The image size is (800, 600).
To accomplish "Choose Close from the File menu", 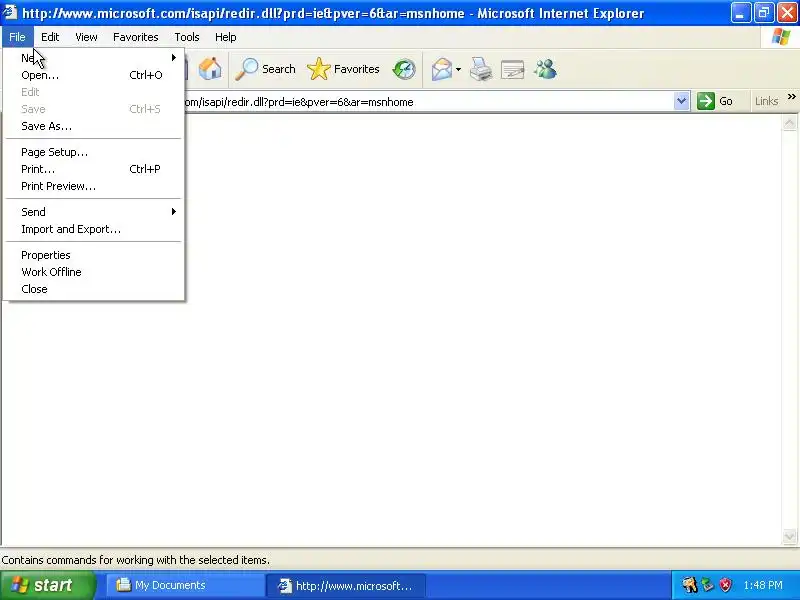I will point(94,289).
